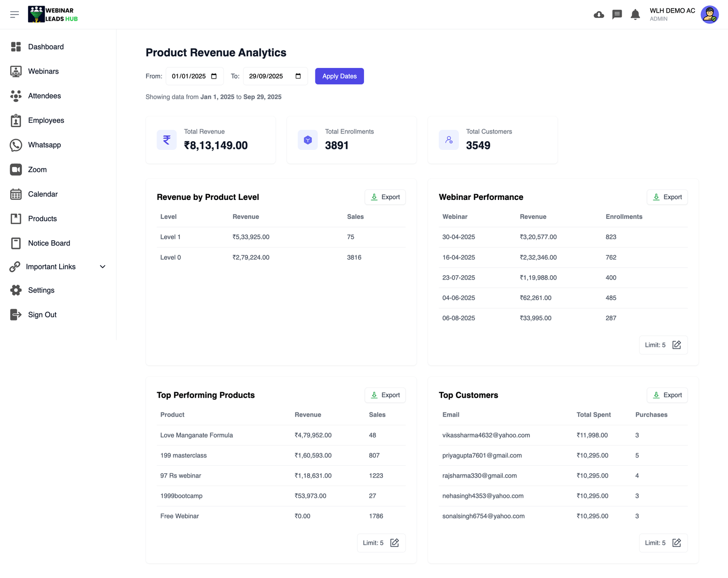Navigate to Whatsapp section
The image size is (728, 578).
coord(44,145)
